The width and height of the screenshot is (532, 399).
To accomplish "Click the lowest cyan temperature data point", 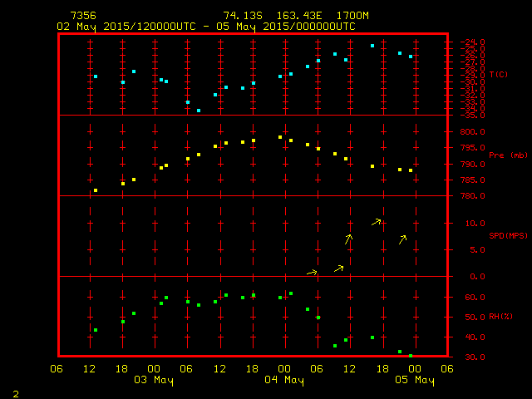I will click(199, 110).
